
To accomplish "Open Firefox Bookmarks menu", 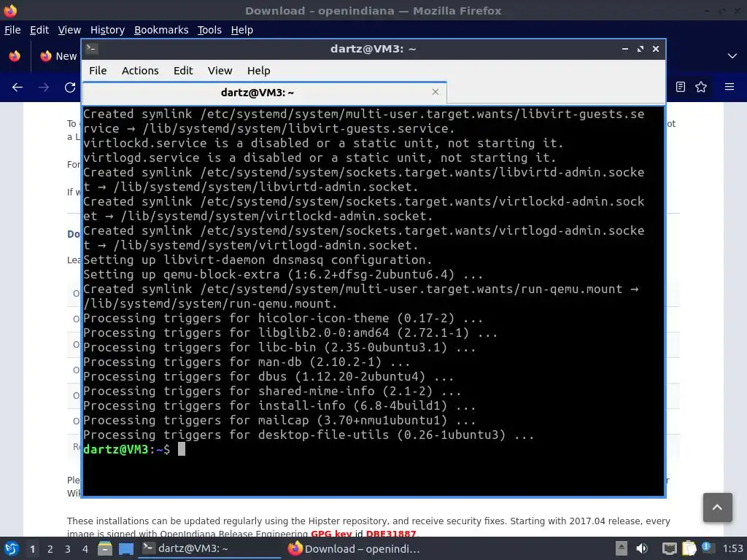I will 161,30.
